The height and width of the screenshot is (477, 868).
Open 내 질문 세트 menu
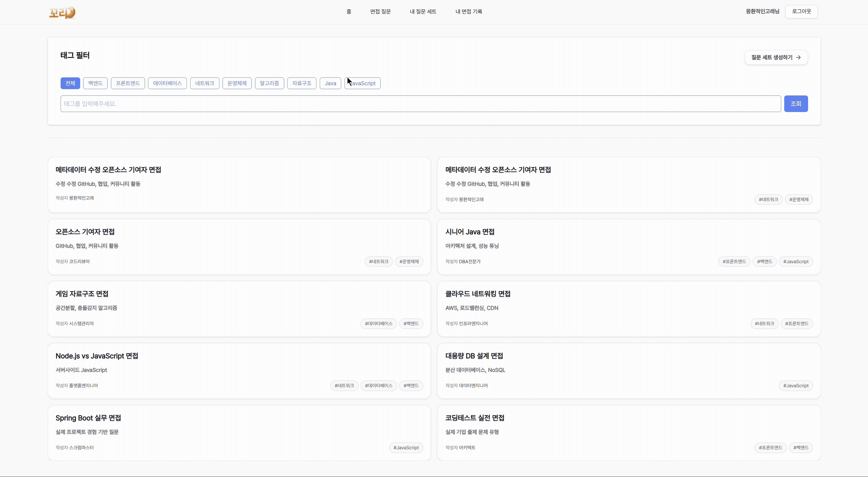tap(423, 12)
